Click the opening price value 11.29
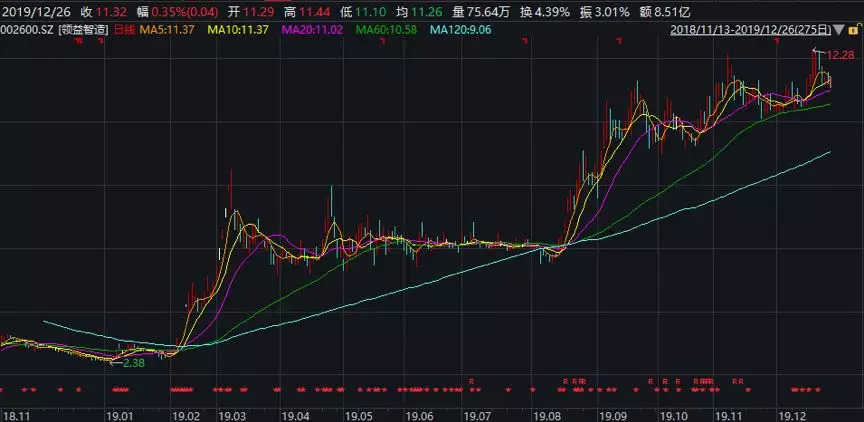 (x=257, y=11)
